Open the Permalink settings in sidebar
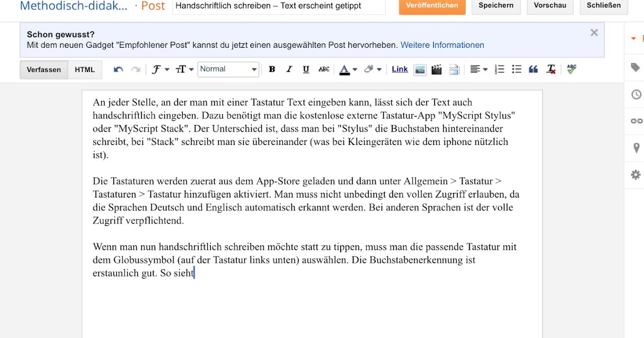644x338 pixels. coord(636,121)
